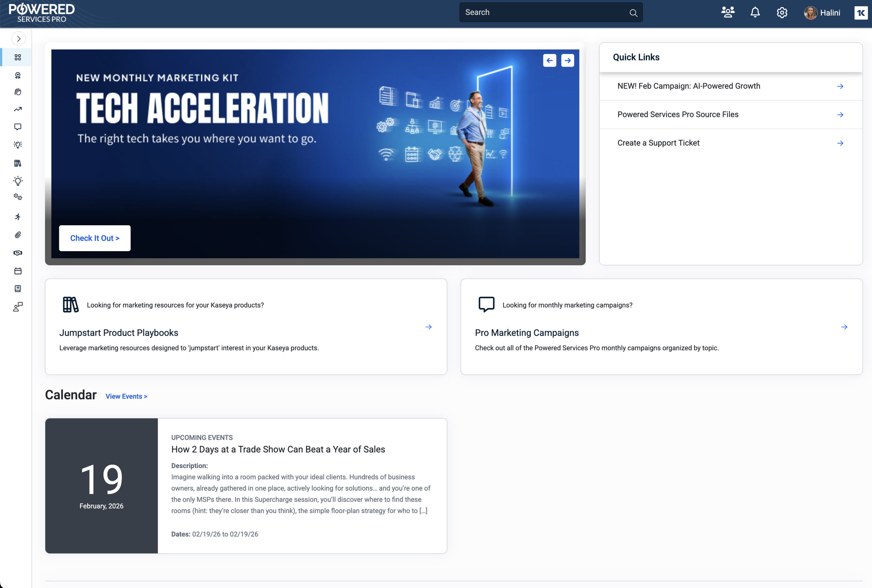Click into the Search field

(544, 12)
